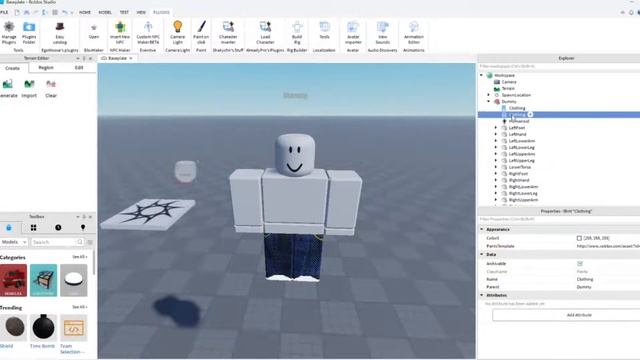
Task: Open the HOME ribbon tab
Action: point(85,12)
